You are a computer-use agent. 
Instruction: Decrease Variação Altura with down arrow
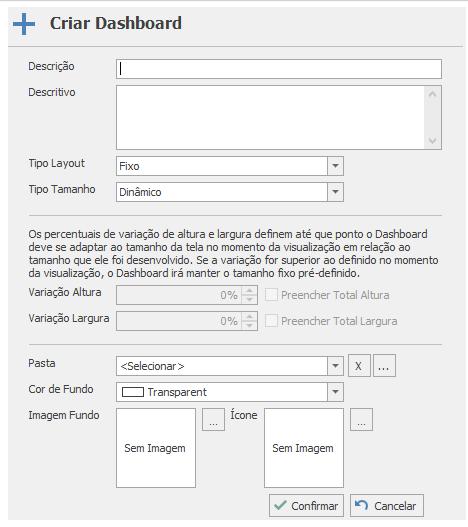(x=249, y=299)
